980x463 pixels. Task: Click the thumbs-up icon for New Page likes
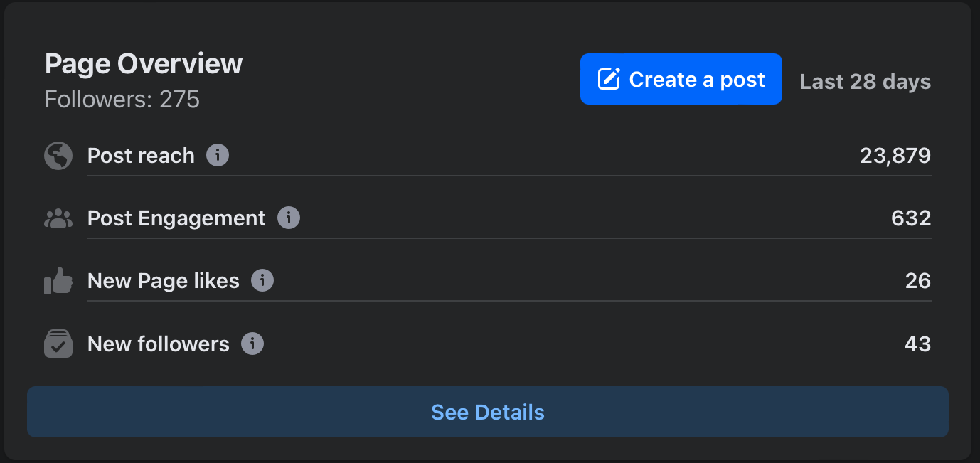pos(58,281)
